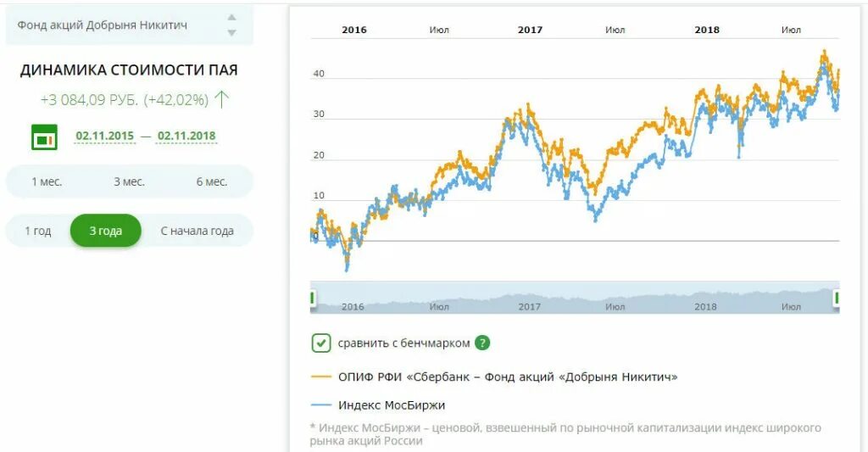
Task: Click the green growth arrow icon
Action: (x=221, y=99)
